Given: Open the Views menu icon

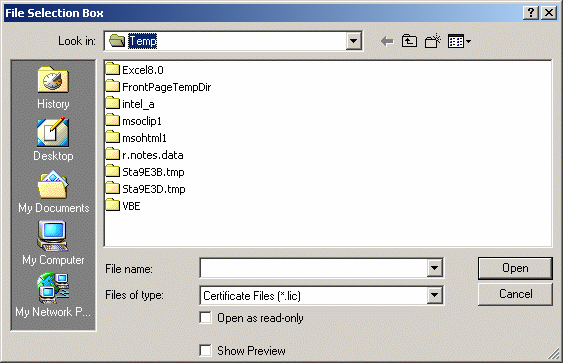Looking at the screenshot, I should (x=459, y=42).
